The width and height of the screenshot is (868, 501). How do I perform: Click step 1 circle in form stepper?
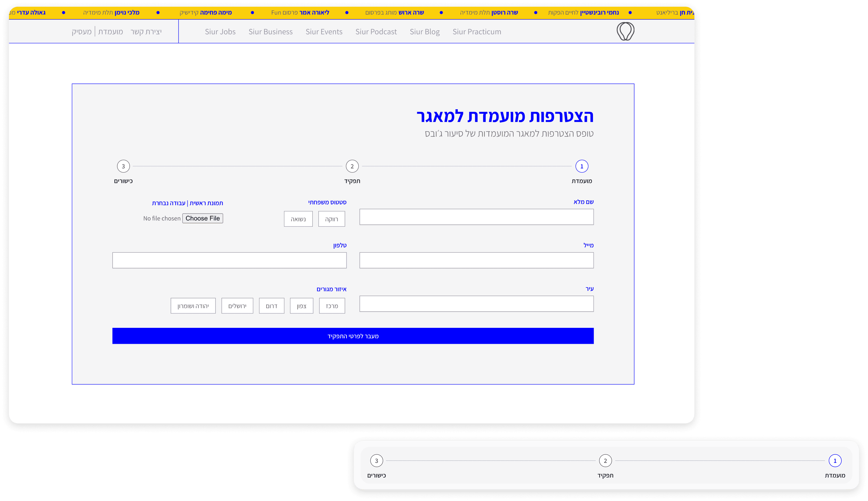(x=582, y=166)
